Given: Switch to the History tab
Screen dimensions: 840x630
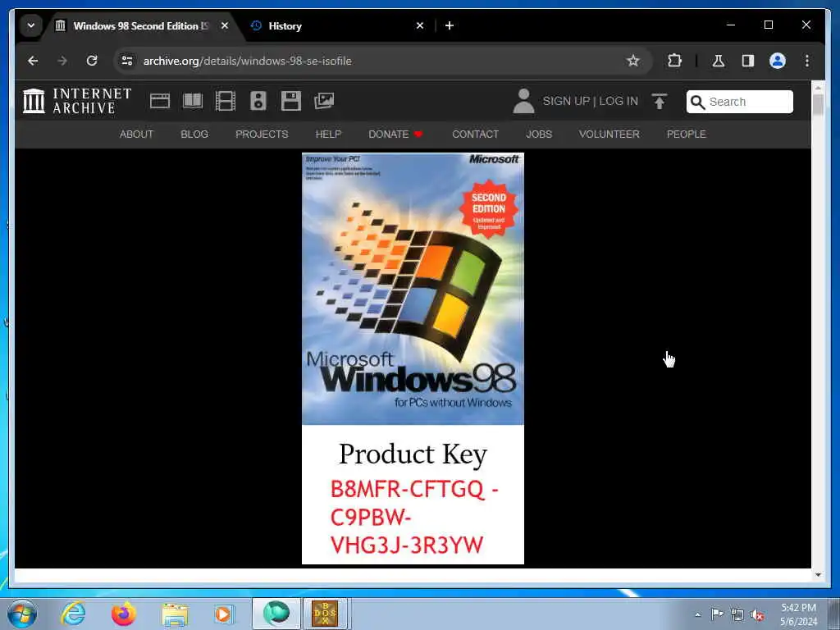Looking at the screenshot, I should [337, 25].
